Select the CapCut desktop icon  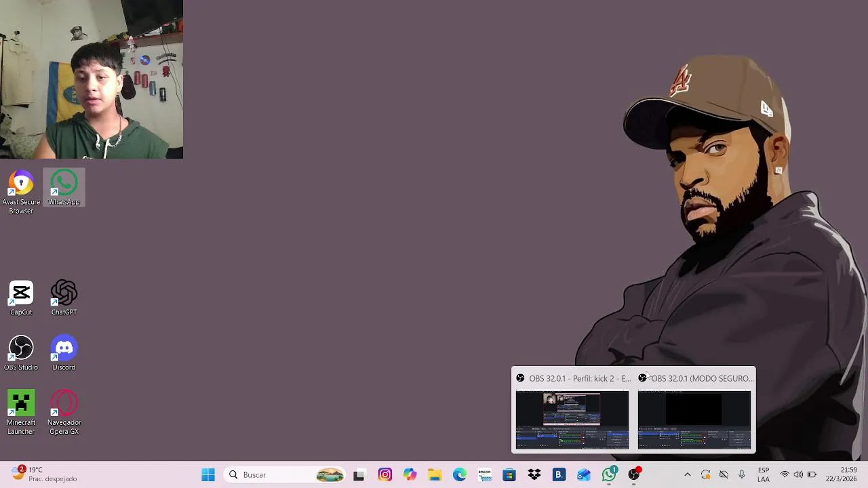click(21, 298)
